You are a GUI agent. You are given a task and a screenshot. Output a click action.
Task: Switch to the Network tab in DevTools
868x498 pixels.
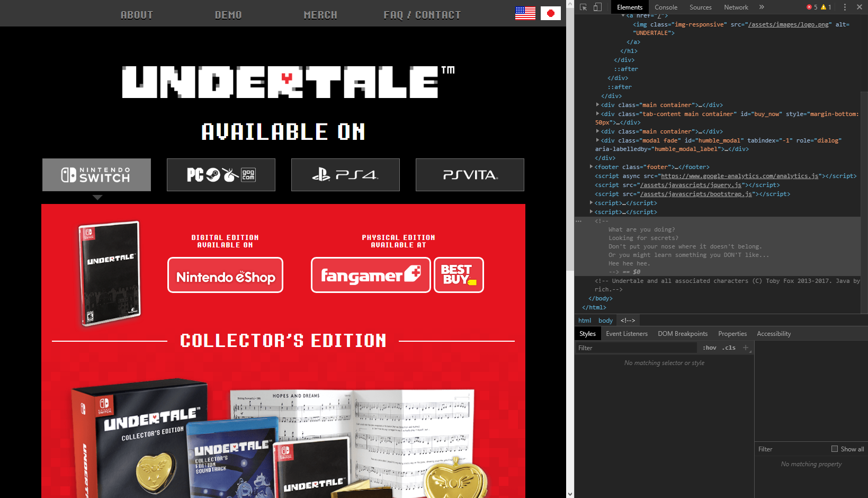736,7
